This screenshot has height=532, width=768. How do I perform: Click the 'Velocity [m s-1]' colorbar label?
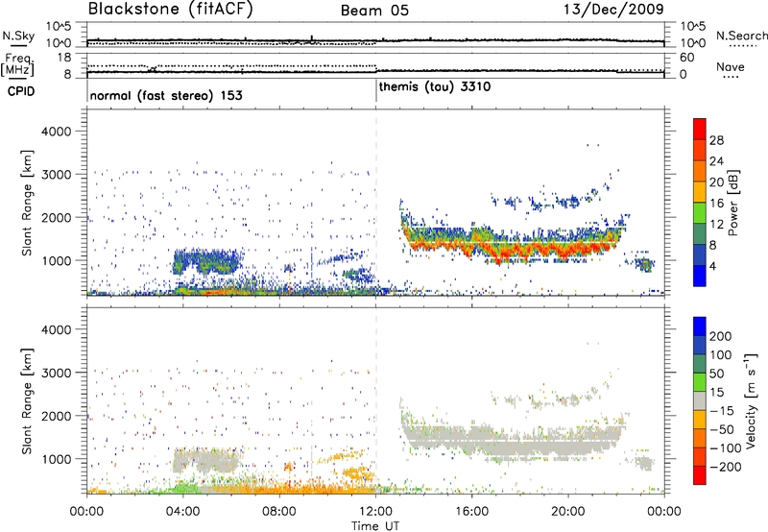[751, 400]
